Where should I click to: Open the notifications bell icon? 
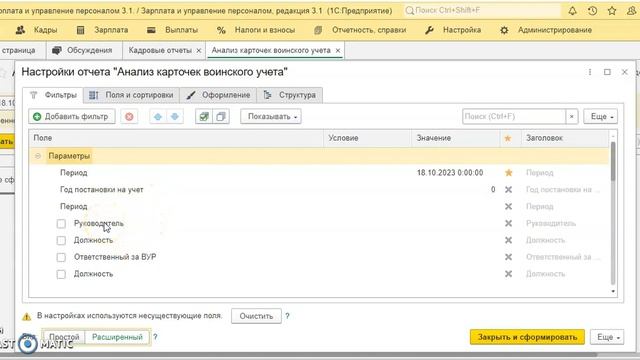tap(572, 11)
